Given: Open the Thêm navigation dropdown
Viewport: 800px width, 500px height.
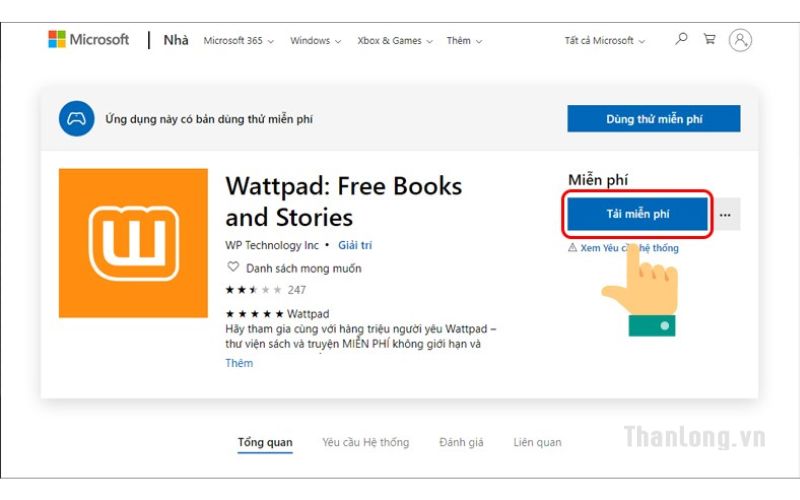Looking at the screenshot, I should [464, 41].
